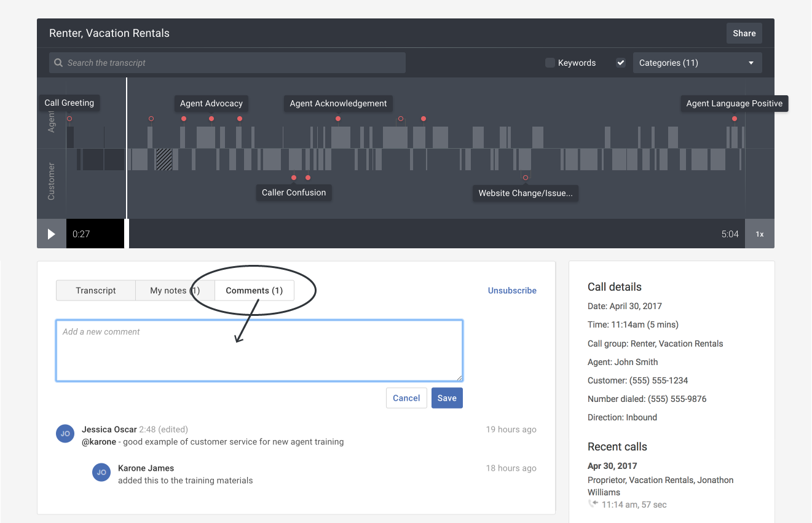Click Jessica Oscar's JO avatar

[x=65, y=433]
